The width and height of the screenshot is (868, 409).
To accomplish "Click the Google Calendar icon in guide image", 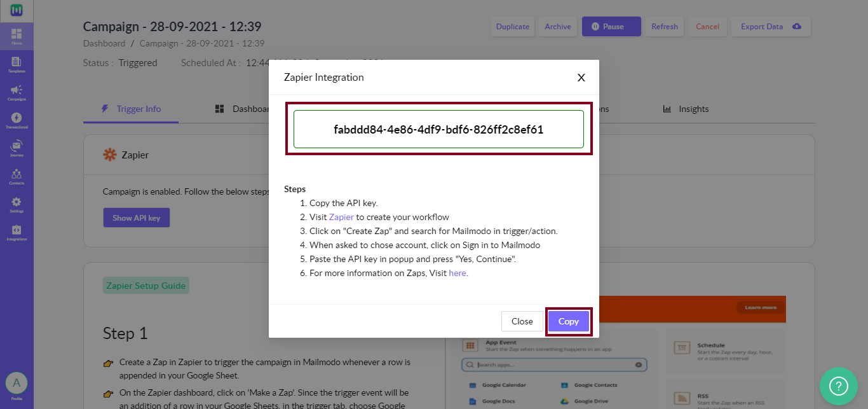I will click(x=473, y=385).
